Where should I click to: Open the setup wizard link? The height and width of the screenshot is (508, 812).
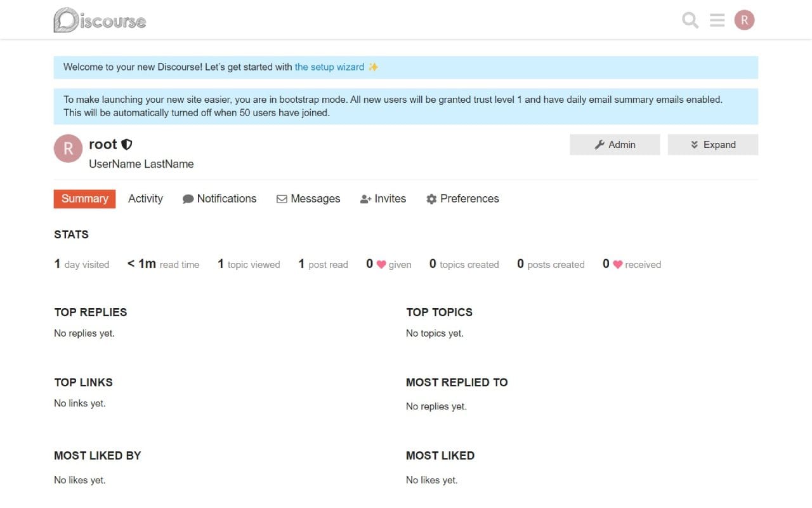(x=329, y=67)
